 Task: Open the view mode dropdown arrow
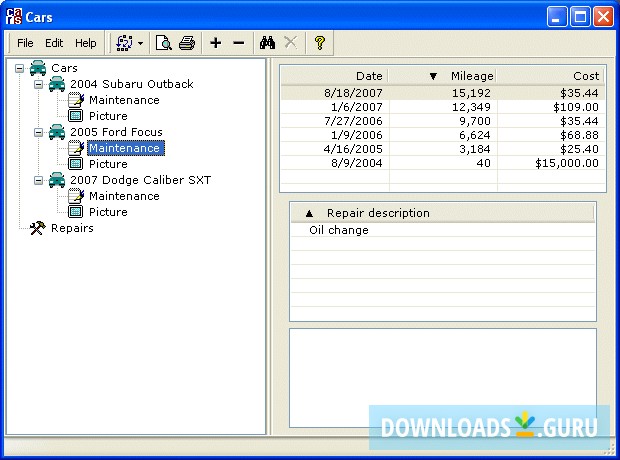pos(141,44)
